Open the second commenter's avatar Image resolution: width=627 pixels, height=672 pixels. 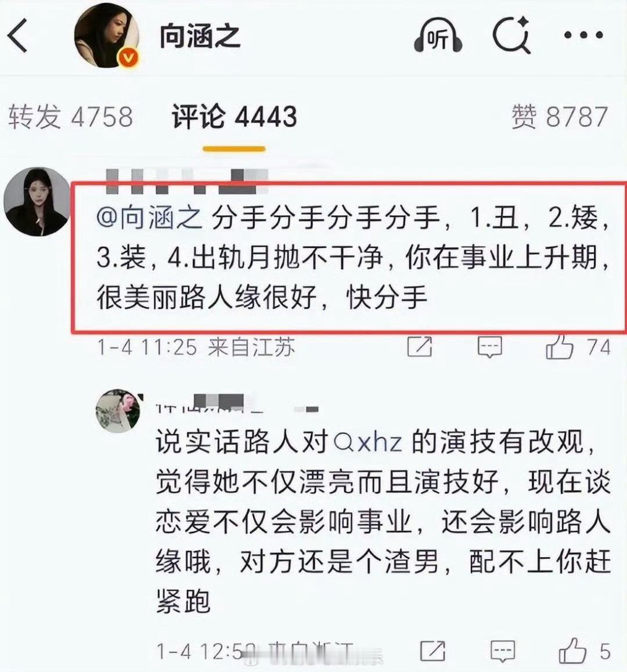coord(118,411)
